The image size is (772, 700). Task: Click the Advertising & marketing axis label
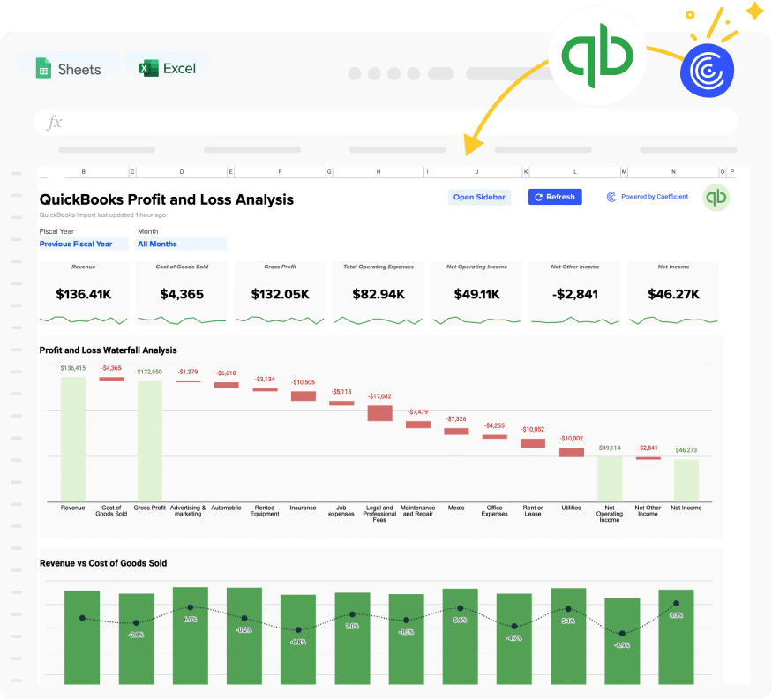pos(188,511)
